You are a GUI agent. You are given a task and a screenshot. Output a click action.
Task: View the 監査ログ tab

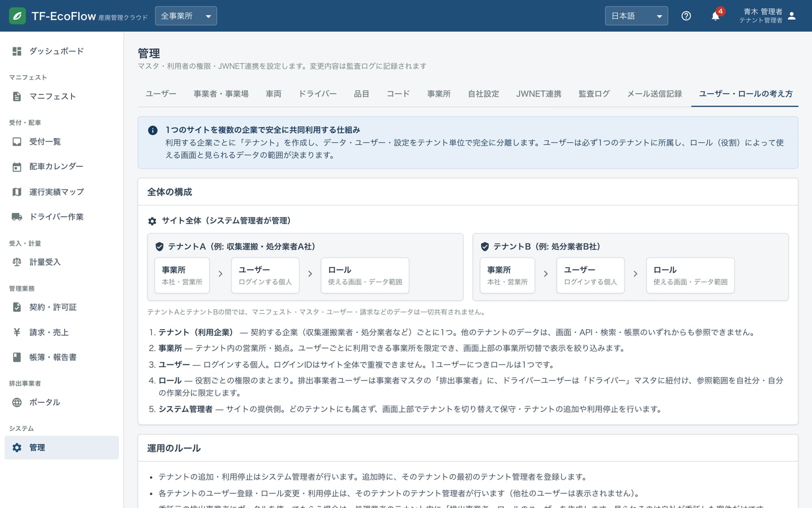click(x=594, y=94)
